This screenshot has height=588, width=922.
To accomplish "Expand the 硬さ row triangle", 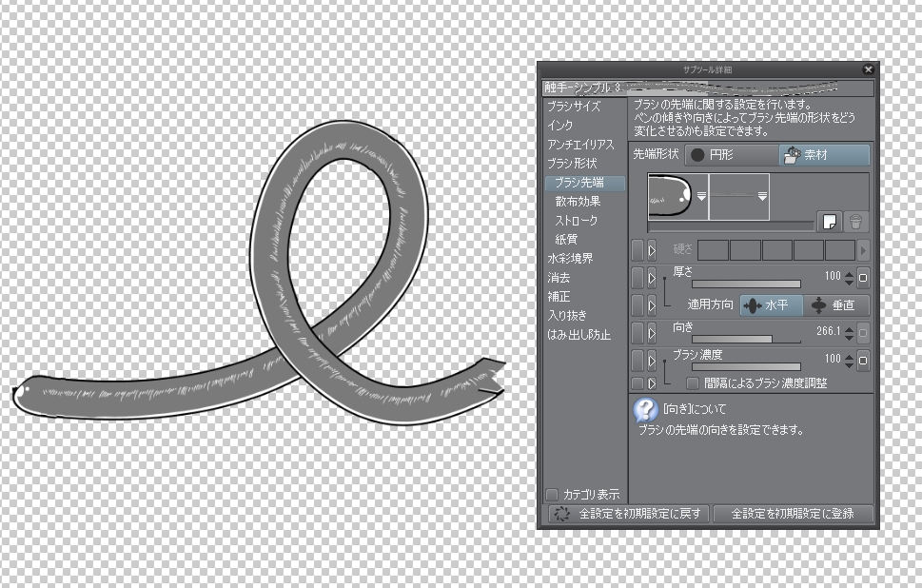I will tap(652, 250).
